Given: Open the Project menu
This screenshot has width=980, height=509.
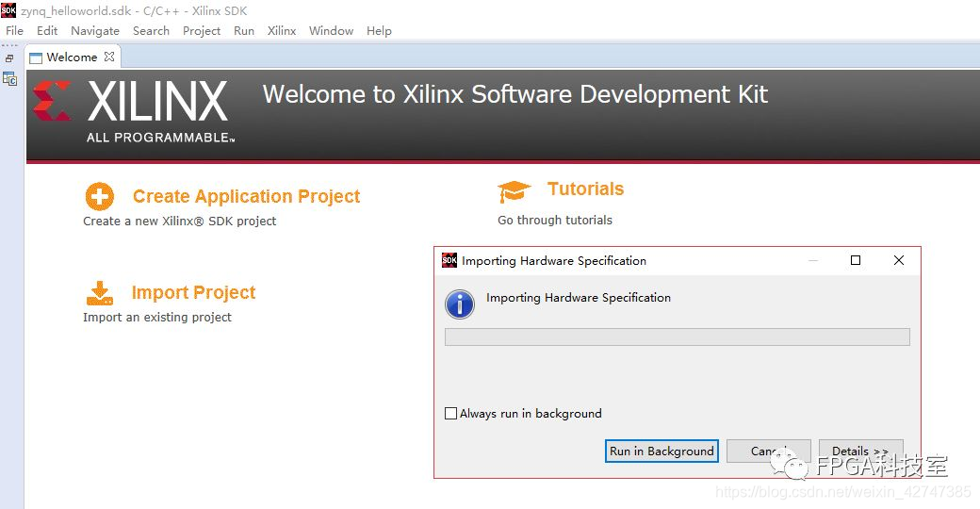Looking at the screenshot, I should click(x=202, y=31).
